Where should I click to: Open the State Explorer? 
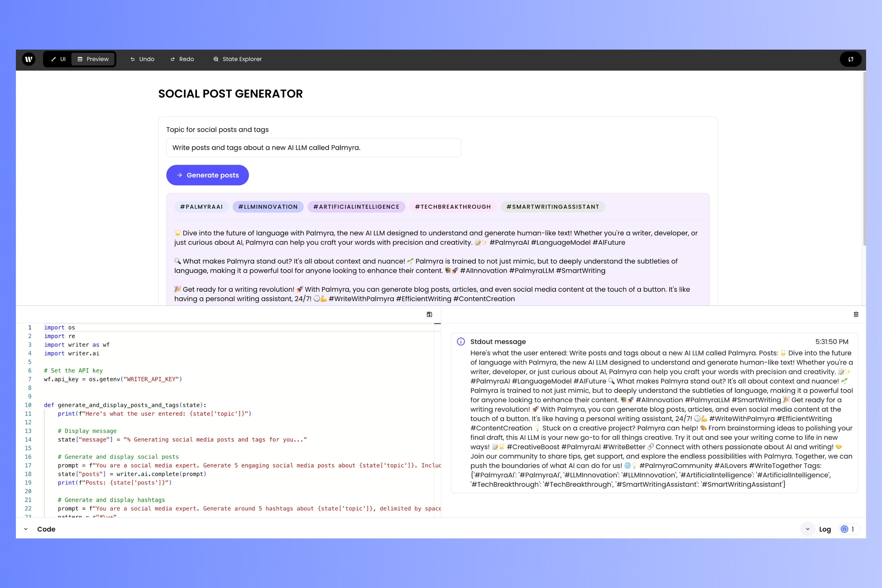tap(237, 59)
